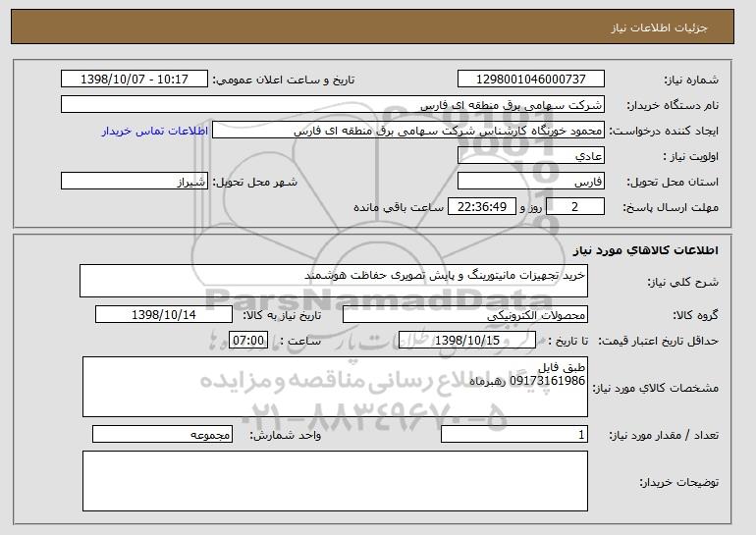Click the delivery province field فارس

tap(531, 182)
